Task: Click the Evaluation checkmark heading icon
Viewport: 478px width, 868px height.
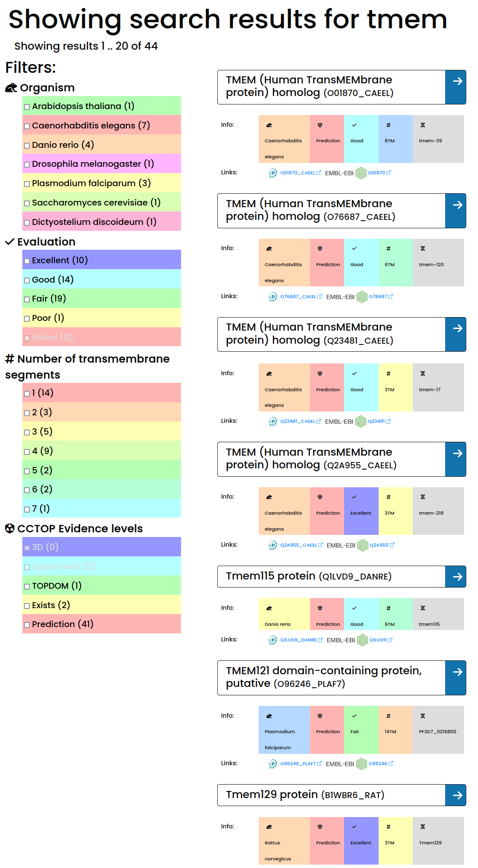Action: click(10, 242)
